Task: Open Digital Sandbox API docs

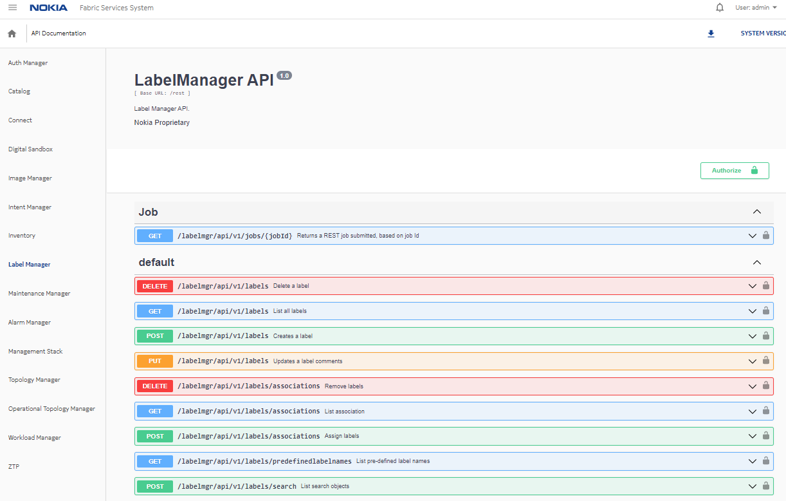Action: pos(30,149)
